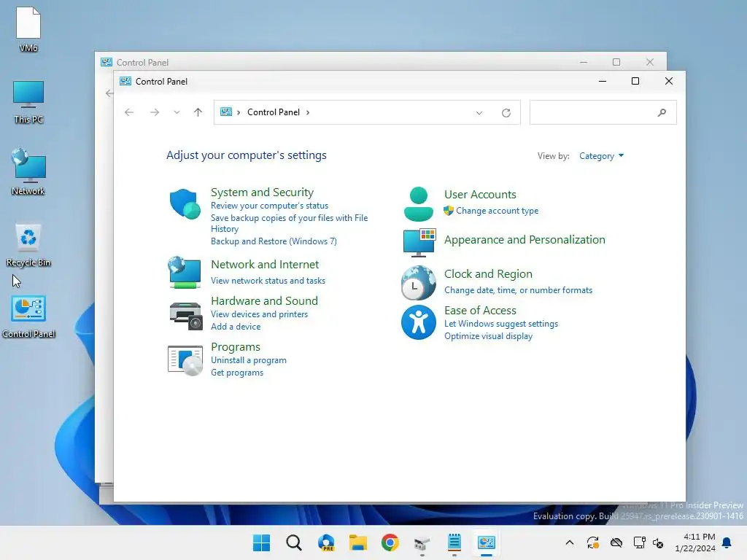
Task: Open Hardware and Sound heading
Action: point(264,301)
